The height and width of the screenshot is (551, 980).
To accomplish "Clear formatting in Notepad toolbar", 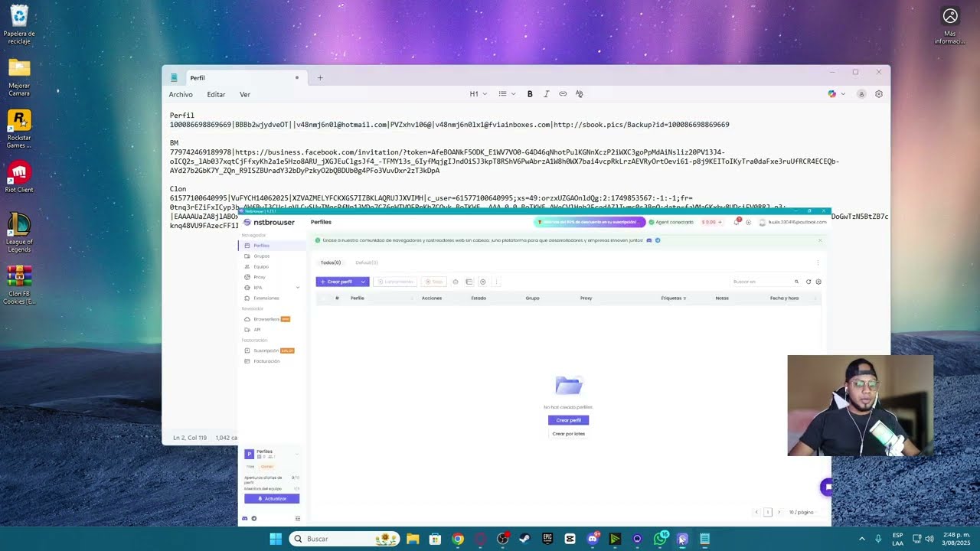I will [579, 94].
